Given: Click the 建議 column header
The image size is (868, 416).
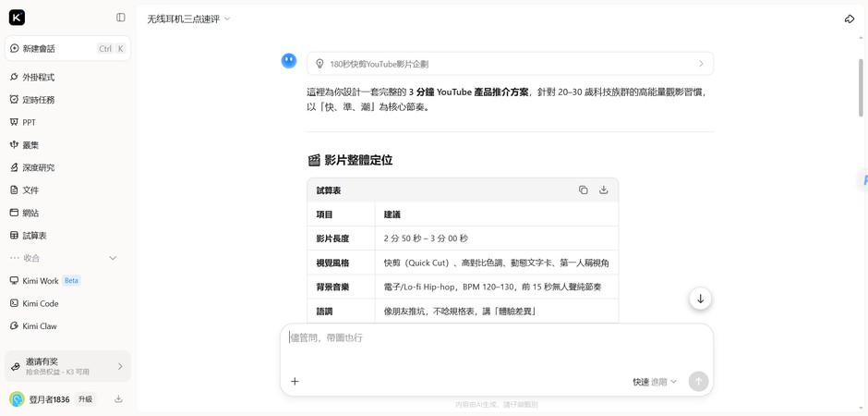Looking at the screenshot, I should (x=496, y=214).
